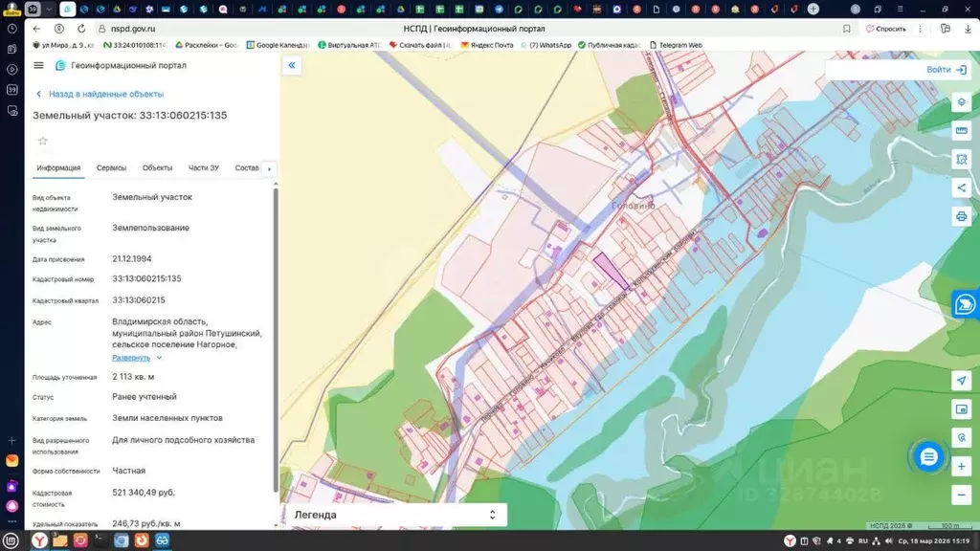The image size is (980, 551).
Task: Click the share map icon
Action: (962, 187)
